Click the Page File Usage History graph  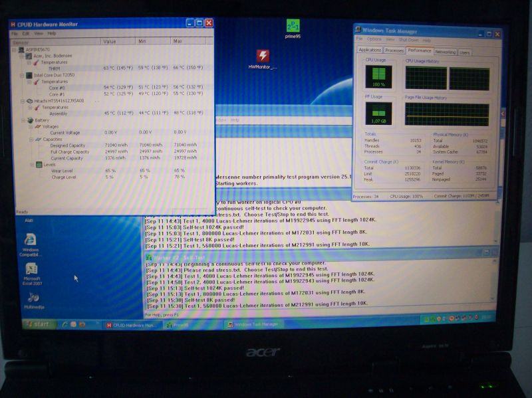coord(447,115)
